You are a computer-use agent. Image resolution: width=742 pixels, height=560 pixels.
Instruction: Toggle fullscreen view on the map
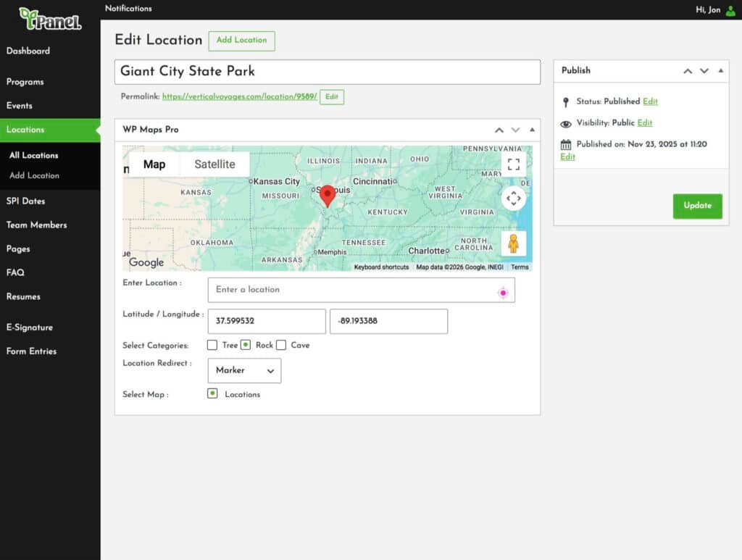(x=514, y=164)
